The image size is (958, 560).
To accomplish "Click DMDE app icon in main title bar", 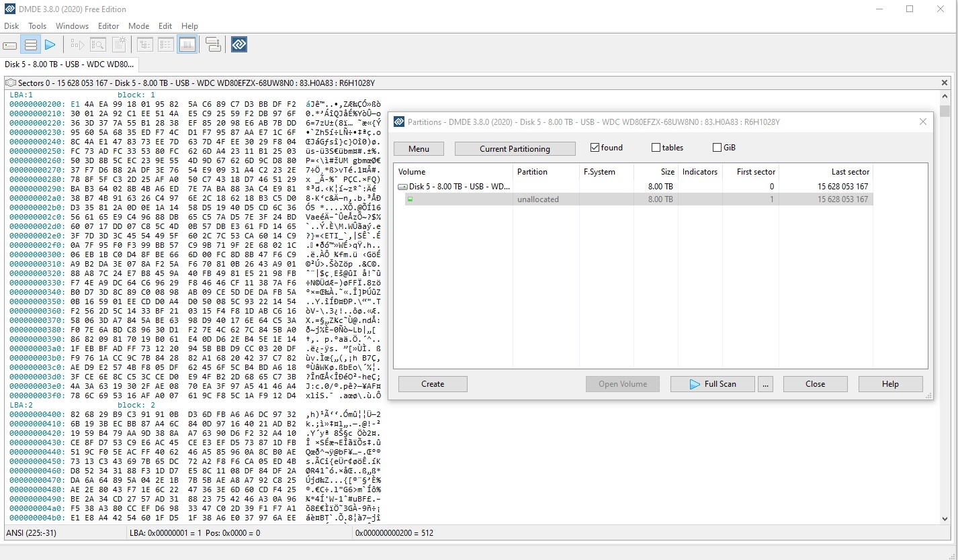I will (9, 9).
